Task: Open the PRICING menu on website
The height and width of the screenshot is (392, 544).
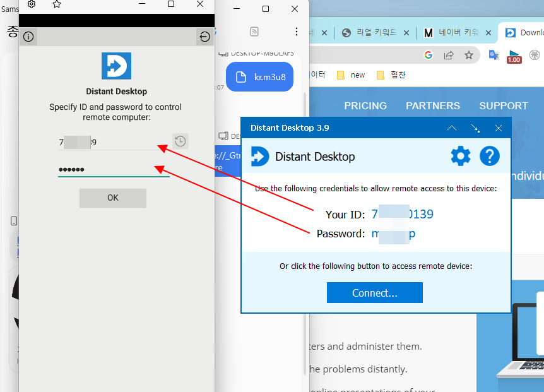Action: 365,106
